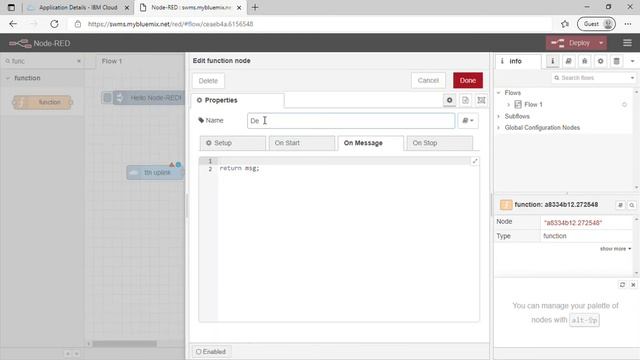Expand Global Configuration Nodes
640x360 pixels.
click(x=498, y=128)
